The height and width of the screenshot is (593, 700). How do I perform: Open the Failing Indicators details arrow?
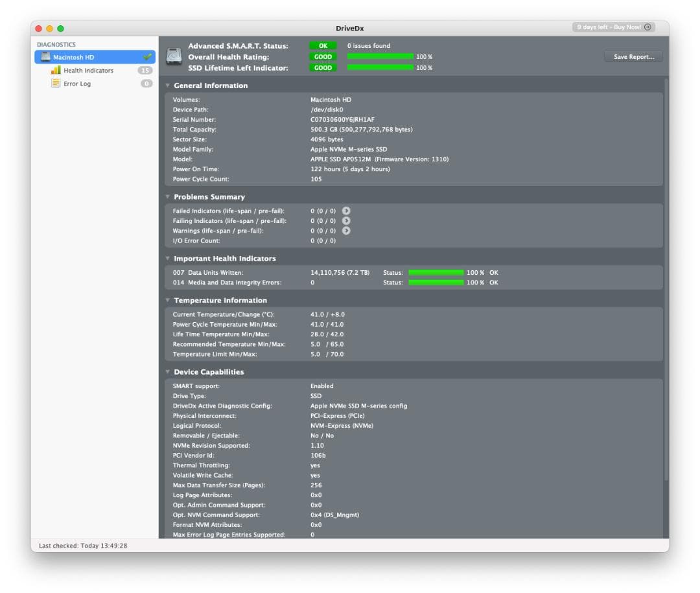pos(347,220)
